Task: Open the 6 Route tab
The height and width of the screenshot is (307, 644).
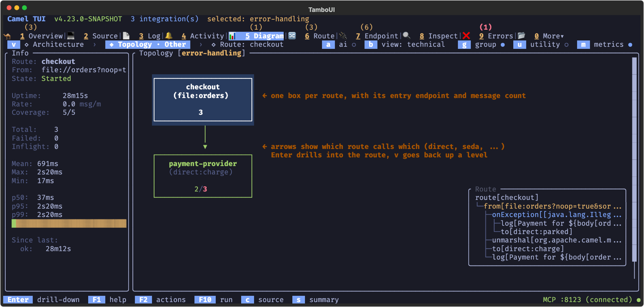Action: coord(320,36)
